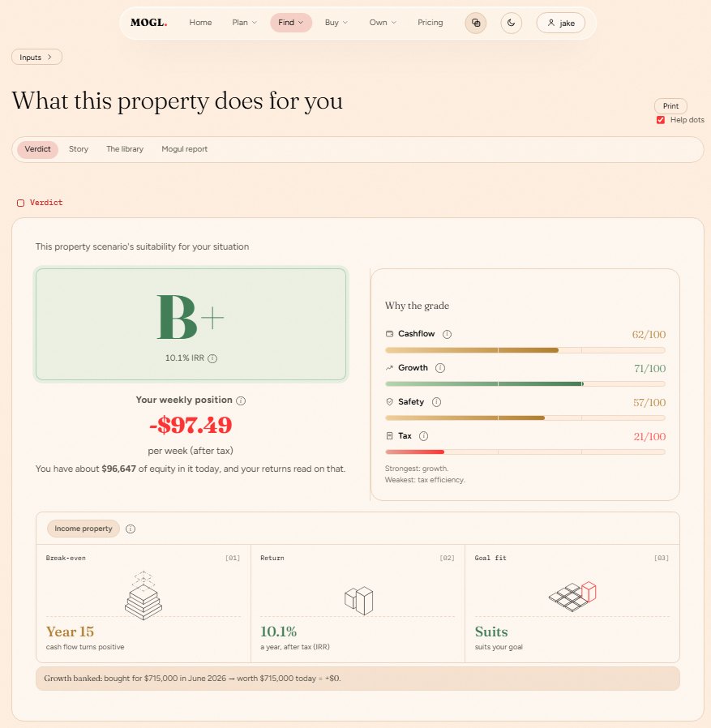711x728 pixels.
Task: Click the Goal fit tiles illustration
Action: [572, 596]
